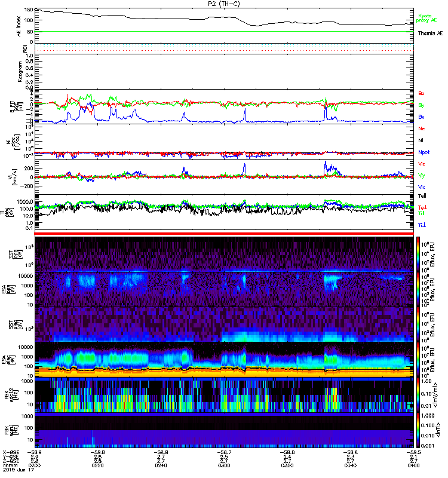Click the "0240" time tick label
The height and width of the screenshot is (478, 448).
click(x=161, y=465)
